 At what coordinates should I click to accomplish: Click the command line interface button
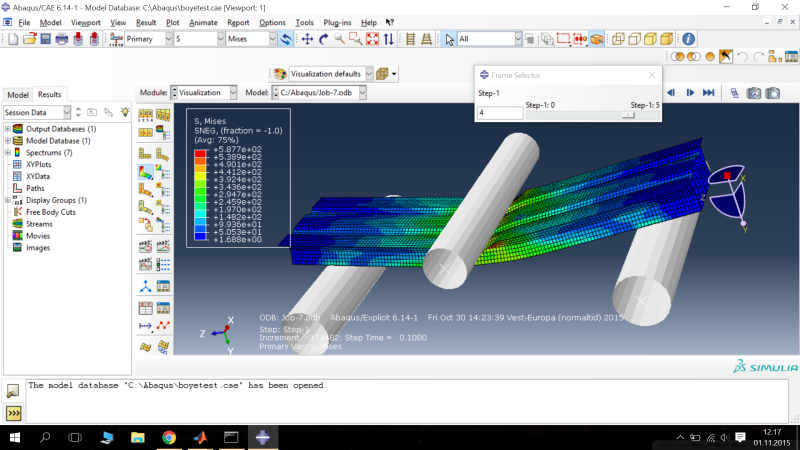point(13,413)
